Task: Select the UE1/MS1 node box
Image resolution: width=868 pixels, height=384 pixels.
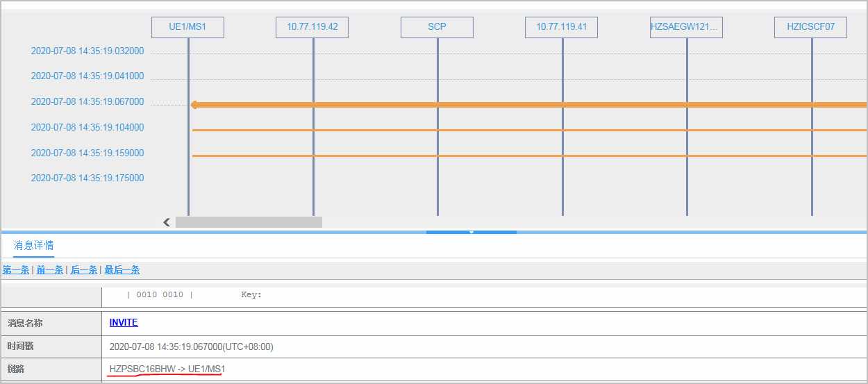Action: [187, 27]
